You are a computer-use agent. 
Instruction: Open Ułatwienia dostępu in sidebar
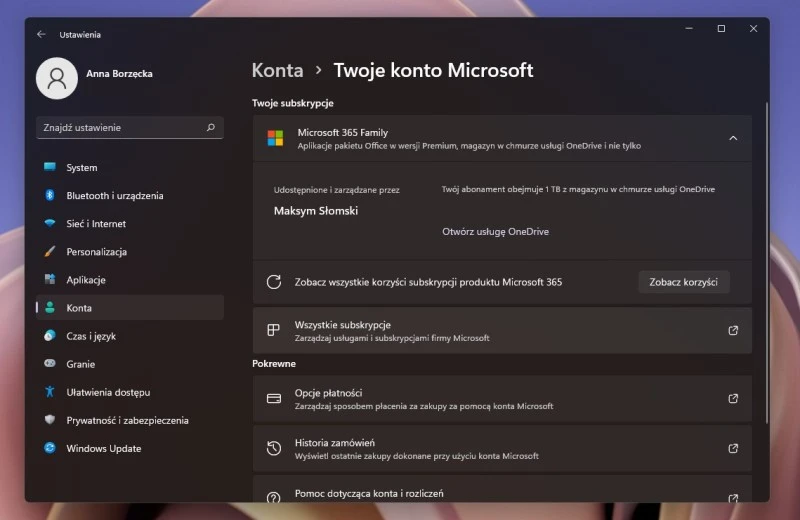[x=130, y=392]
